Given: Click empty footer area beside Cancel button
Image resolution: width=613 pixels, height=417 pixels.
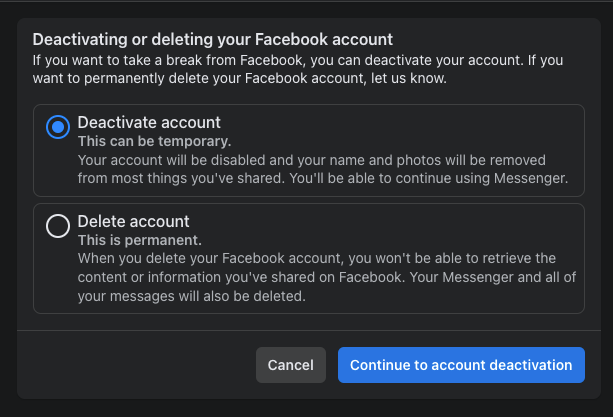Looking at the screenshot, I should 137,365.
